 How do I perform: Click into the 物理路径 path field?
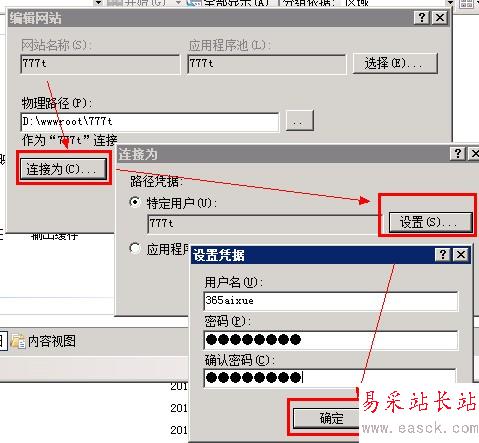pos(150,122)
